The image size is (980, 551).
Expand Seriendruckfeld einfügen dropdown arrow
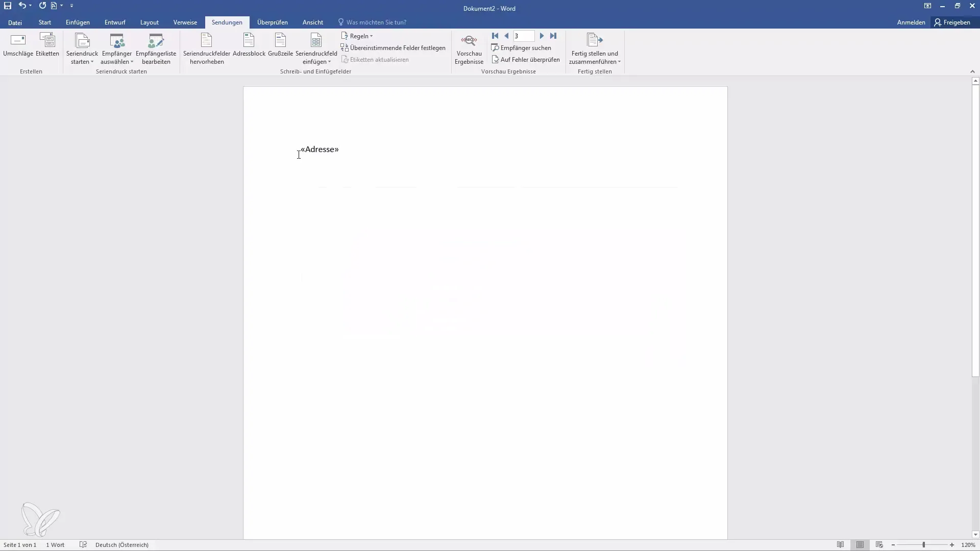[329, 62]
